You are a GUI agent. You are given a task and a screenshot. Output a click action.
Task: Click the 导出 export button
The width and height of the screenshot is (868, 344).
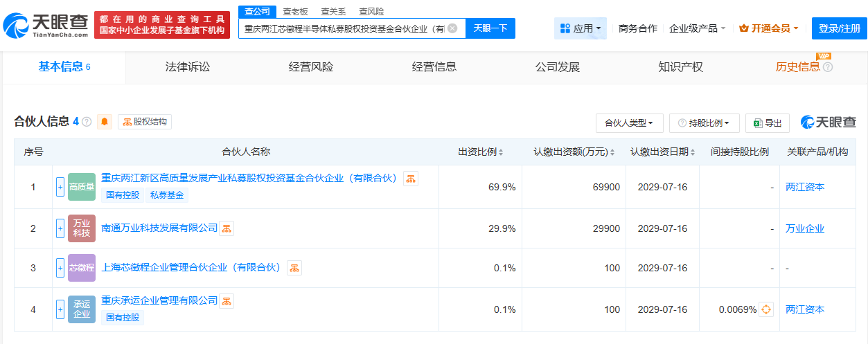pyautogui.click(x=768, y=123)
